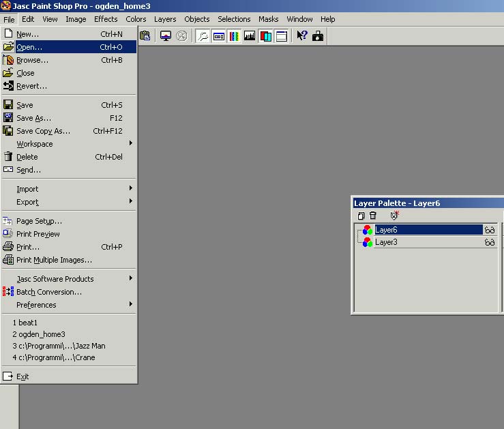Open the Window menu
Viewport: 504px width, 429px height.
coord(299,19)
